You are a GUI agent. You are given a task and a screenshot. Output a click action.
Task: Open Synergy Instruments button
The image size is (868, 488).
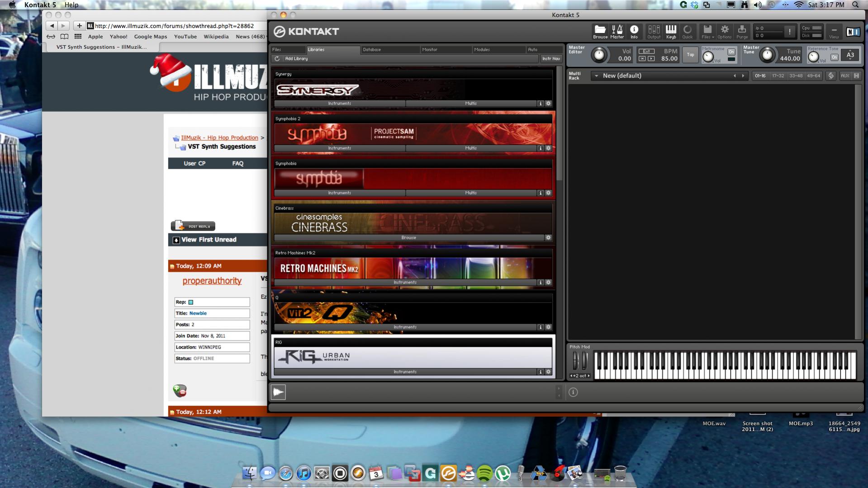click(x=339, y=104)
